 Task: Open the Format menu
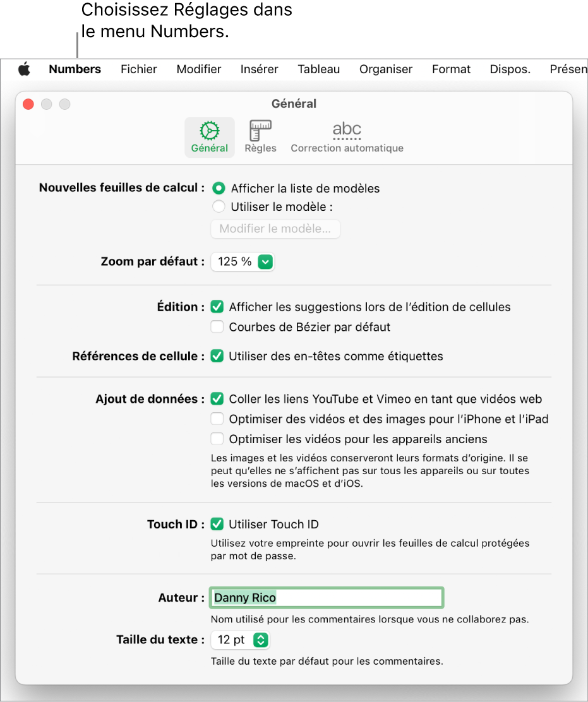pos(451,69)
